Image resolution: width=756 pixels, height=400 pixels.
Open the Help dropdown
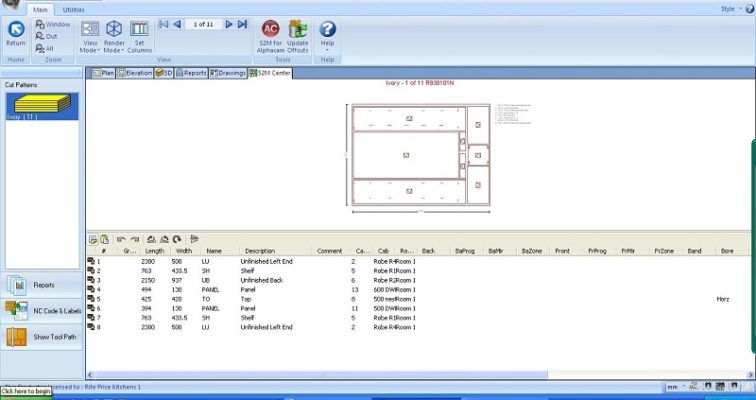tap(327, 37)
